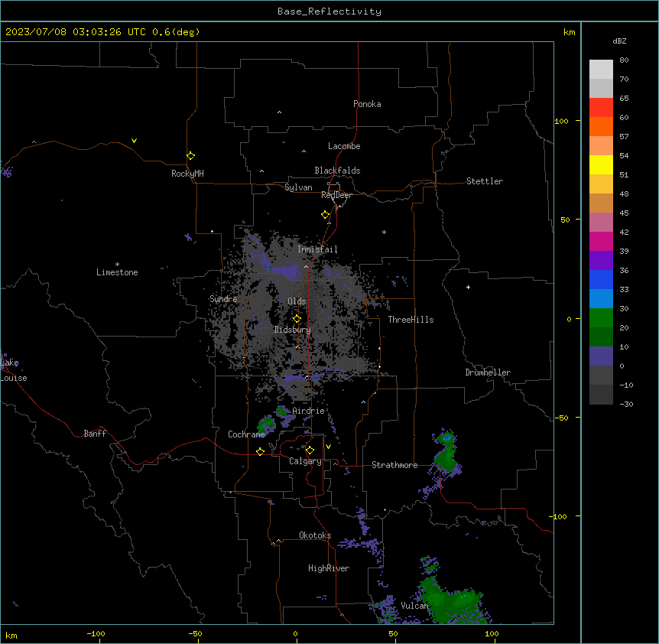Click the 50 tick on the right axis
The width and height of the screenshot is (659, 644).
565,220
